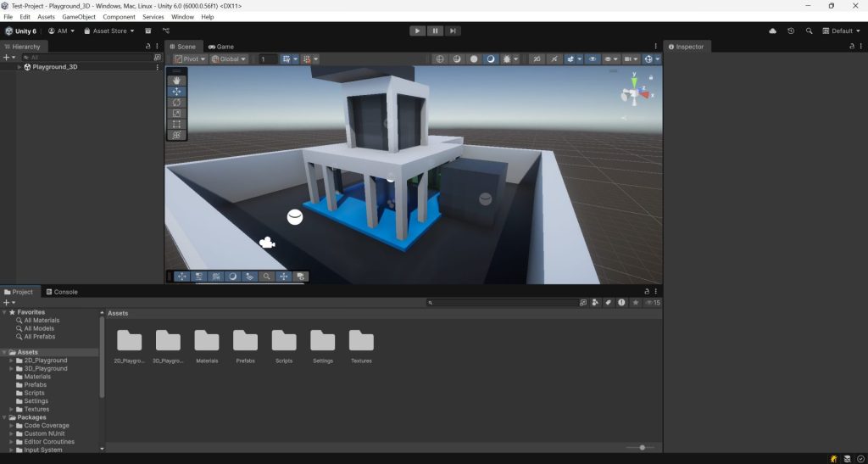Click the status bar debug bug icon
868x464 pixels.
pyautogui.click(x=834, y=458)
